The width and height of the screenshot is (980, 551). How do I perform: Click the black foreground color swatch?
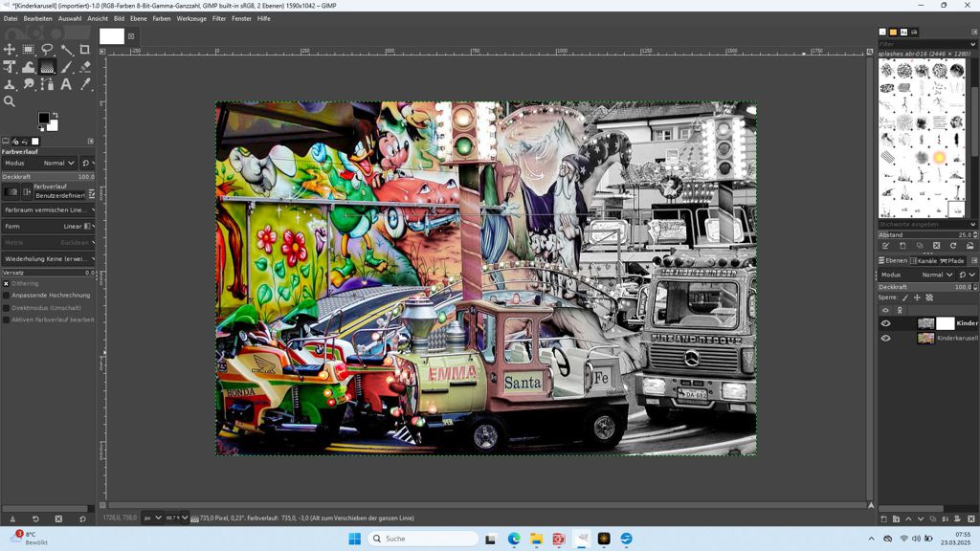43,118
